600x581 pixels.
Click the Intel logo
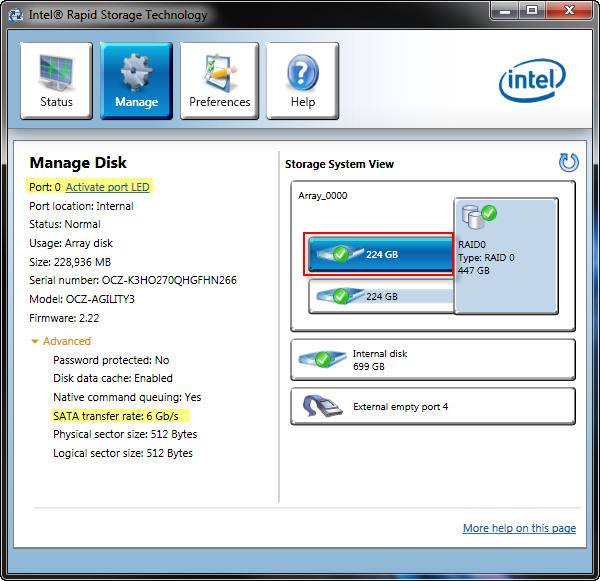[x=532, y=80]
